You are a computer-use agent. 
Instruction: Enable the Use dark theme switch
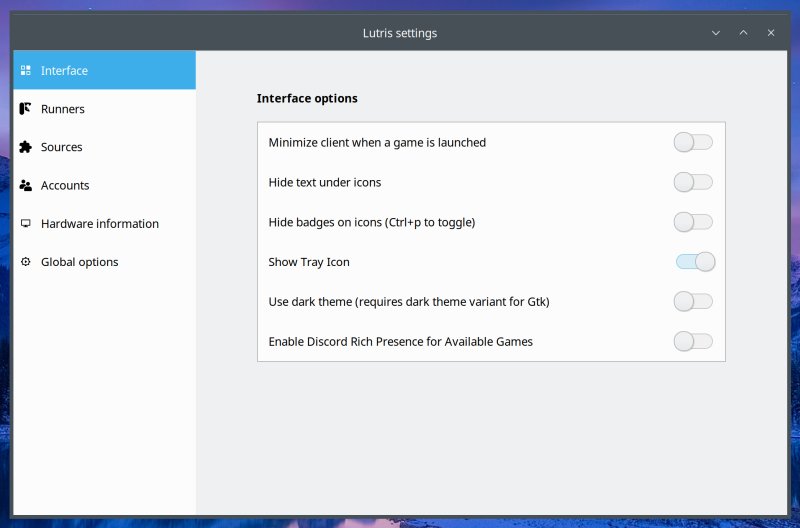pyautogui.click(x=693, y=301)
